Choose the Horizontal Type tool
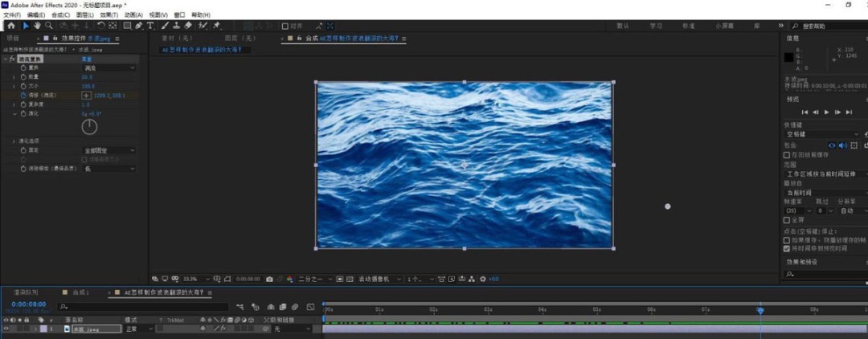The image size is (868, 339). pyautogui.click(x=152, y=26)
